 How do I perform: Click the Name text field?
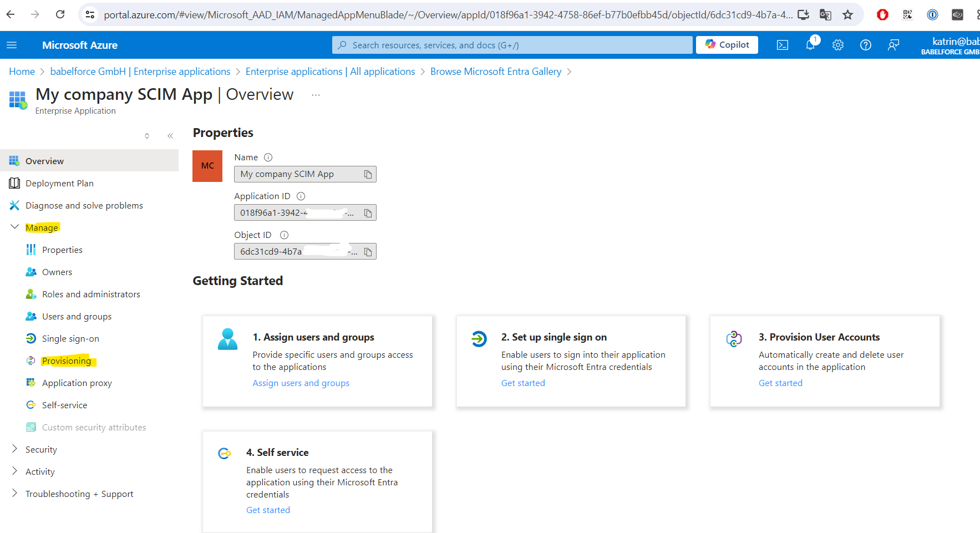click(x=305, y=174)
